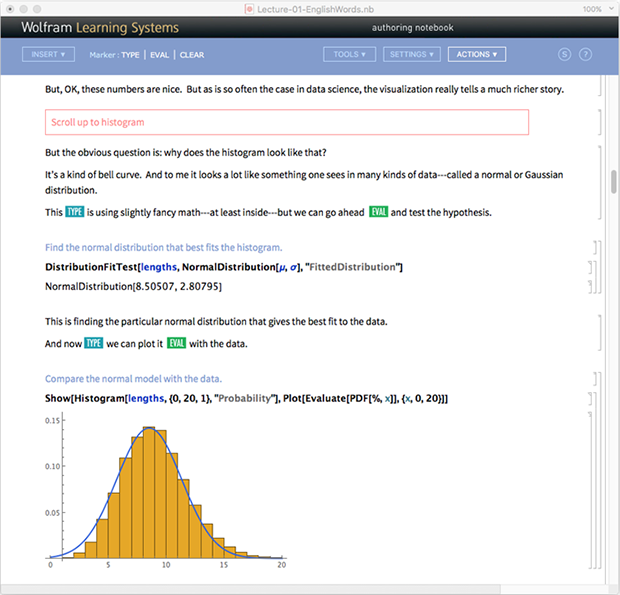Open the ACTIONS dropdown menu
This screenshot has width=620, height=595.
(x=476, y=55)
